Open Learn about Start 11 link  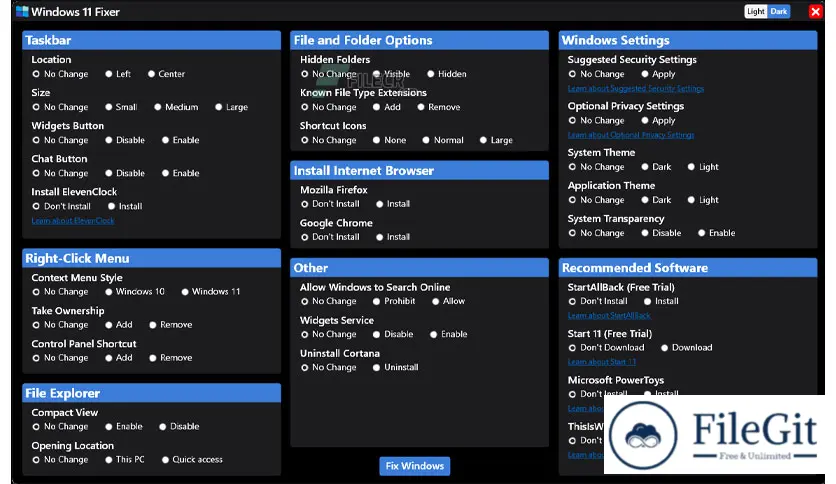click(601, 362)
